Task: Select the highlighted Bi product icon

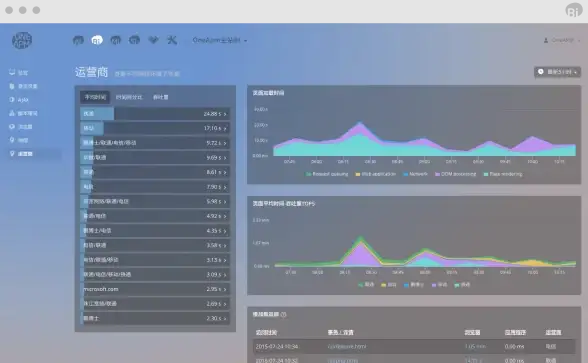Action: [97, 40]
